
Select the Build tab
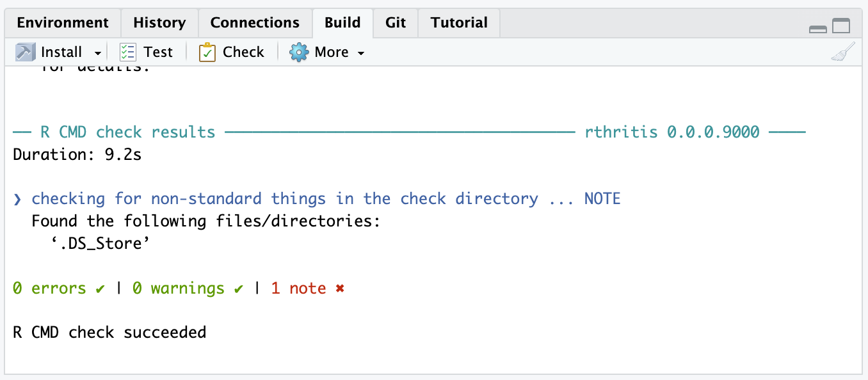coord(342,23)
